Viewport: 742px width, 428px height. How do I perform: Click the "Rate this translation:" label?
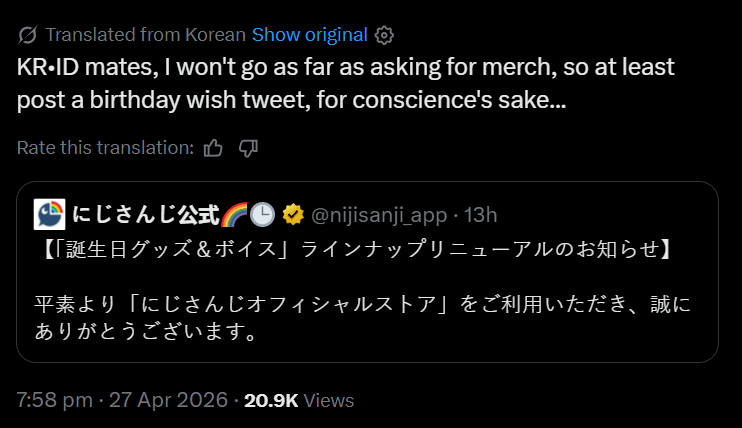pyautogui.click(x=105, y=148)
